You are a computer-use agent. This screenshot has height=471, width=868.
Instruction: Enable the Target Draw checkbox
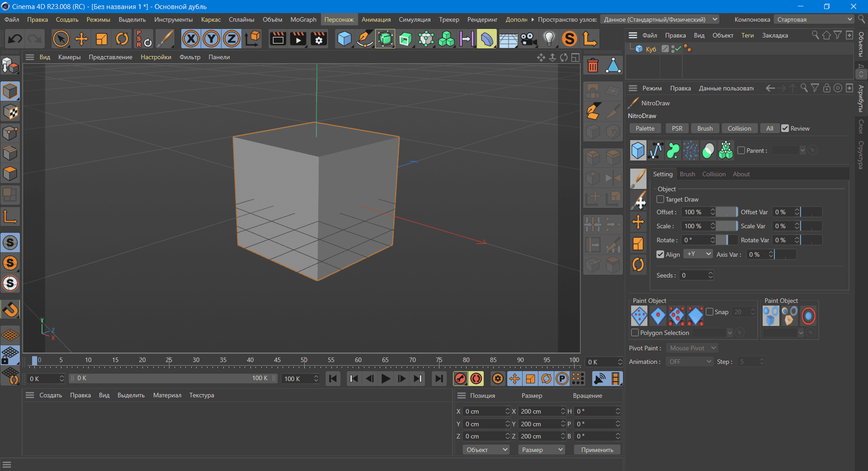660,199
